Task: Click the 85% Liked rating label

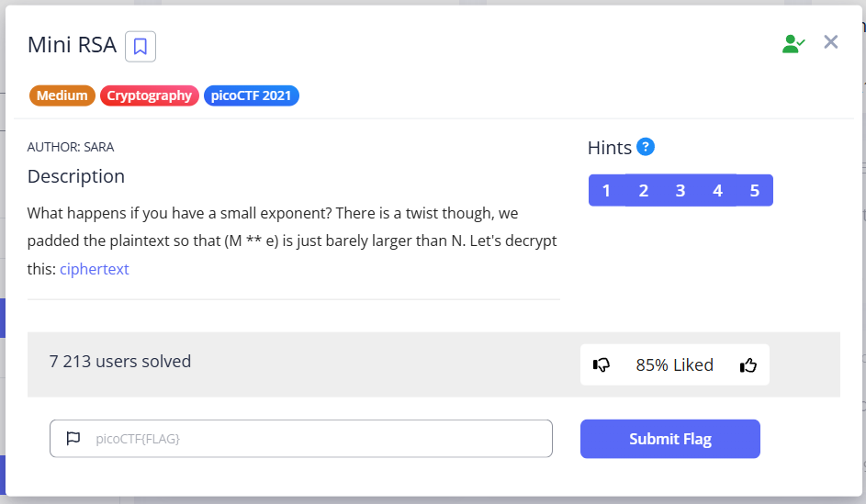Action: [x=674, y=365]
